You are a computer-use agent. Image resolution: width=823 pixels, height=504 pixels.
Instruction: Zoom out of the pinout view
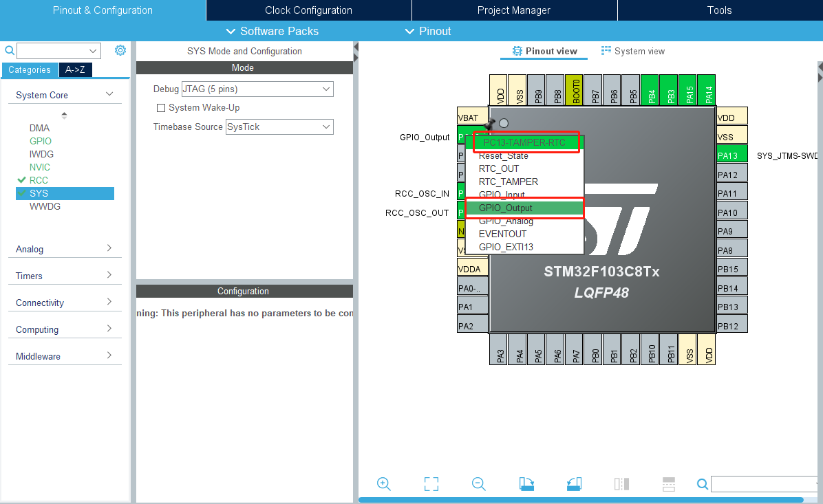click(x=478, y=483)
